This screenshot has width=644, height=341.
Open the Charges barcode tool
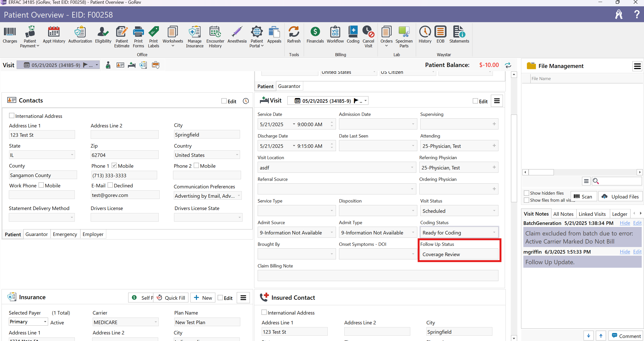pos(10,35)
